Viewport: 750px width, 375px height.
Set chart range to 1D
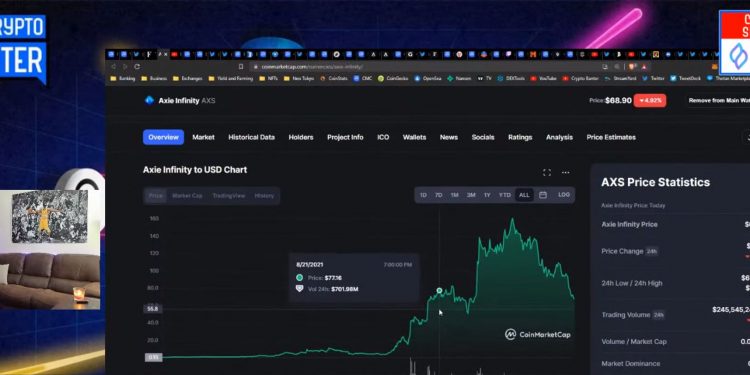coord(423,195)
